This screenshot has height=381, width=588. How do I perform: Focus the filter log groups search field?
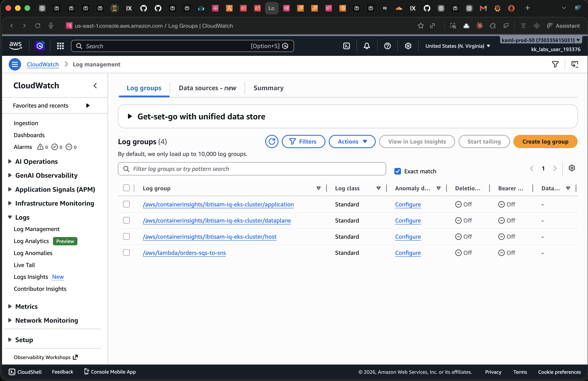click(252, 169)
